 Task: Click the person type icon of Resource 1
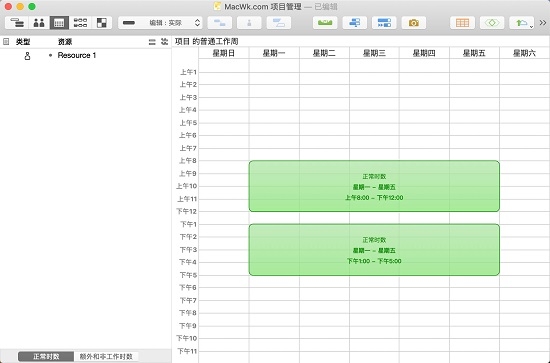pos(27,56)
